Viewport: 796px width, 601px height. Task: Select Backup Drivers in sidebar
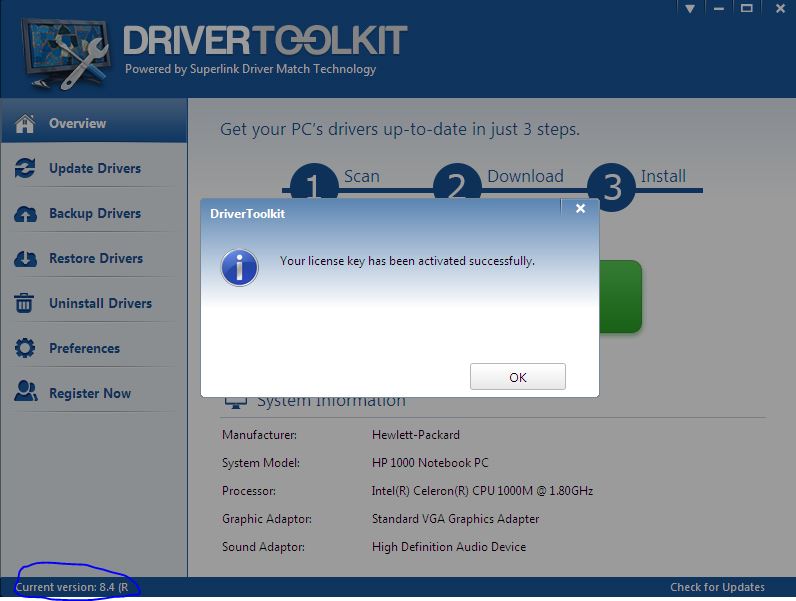point(94,213)
